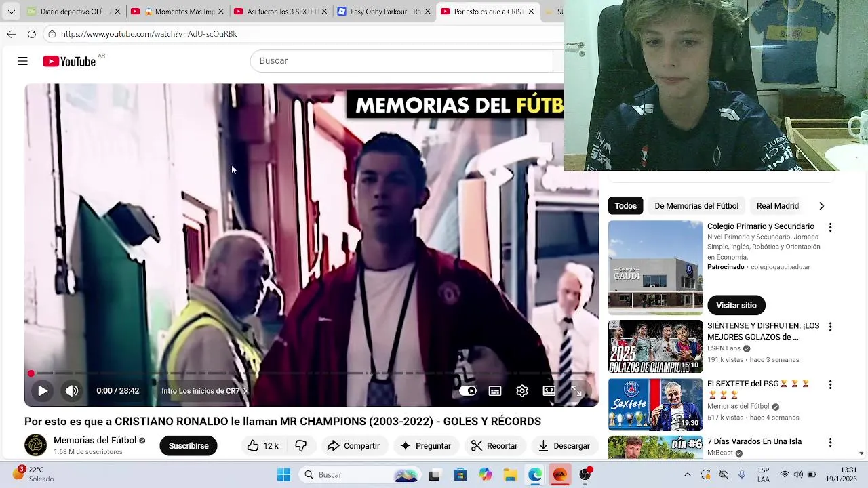Open options for the ESPN Fans video

tap(830, 327)
